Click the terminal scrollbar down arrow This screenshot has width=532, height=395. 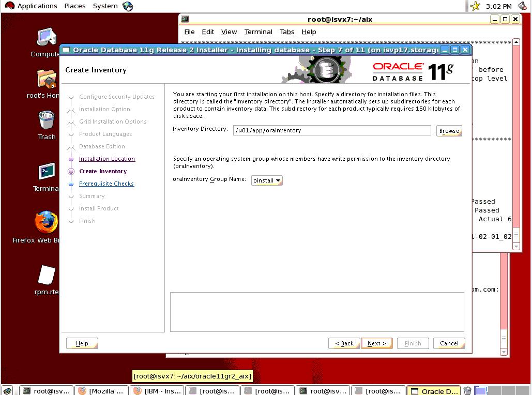coord(516,247)
